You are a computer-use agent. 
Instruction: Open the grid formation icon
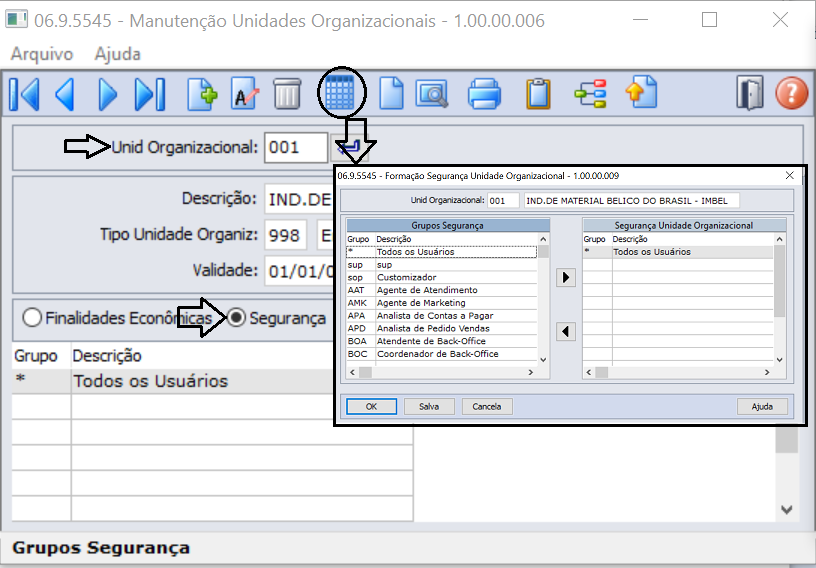[340, 93]
